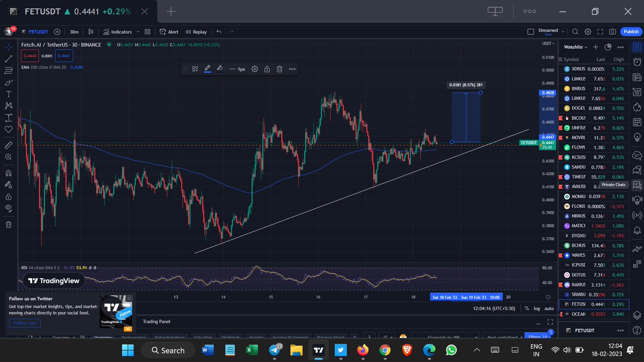
Task: Toggle percent scale on chart
Action: (x=526, y=308)
